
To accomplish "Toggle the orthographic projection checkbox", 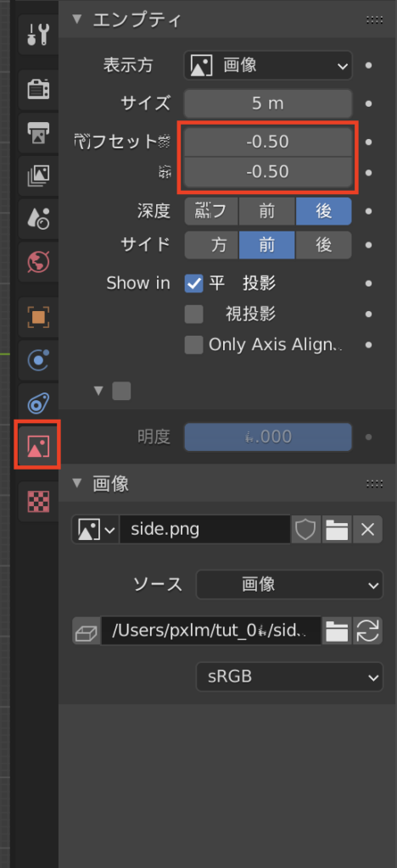I will click(x=193, y=284).
